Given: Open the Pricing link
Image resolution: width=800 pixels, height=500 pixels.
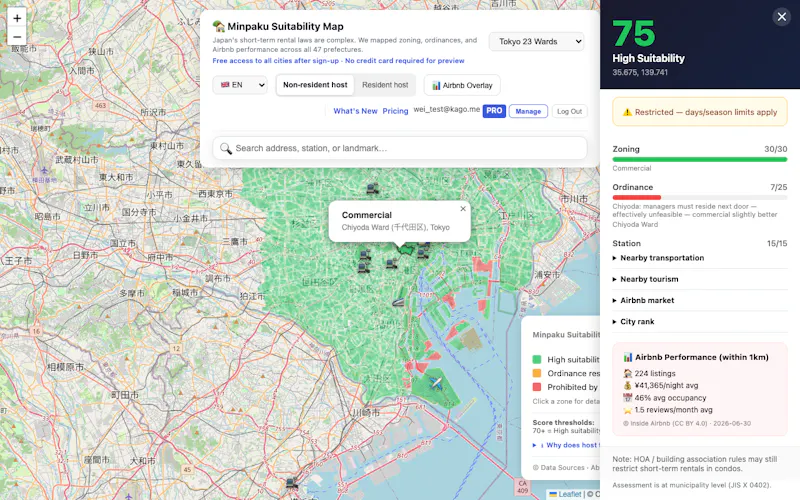Looking at the screenshot, I should (395, 111).
